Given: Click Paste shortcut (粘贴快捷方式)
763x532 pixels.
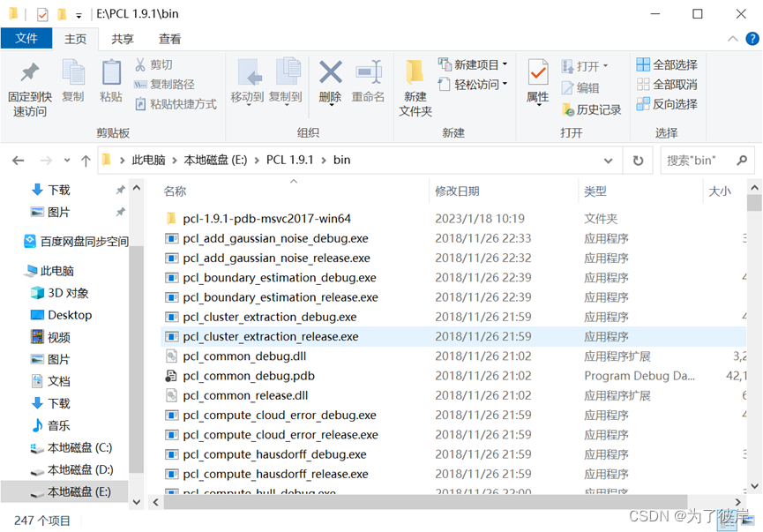Looking at the screenshot, I should (x=176, y=104).
